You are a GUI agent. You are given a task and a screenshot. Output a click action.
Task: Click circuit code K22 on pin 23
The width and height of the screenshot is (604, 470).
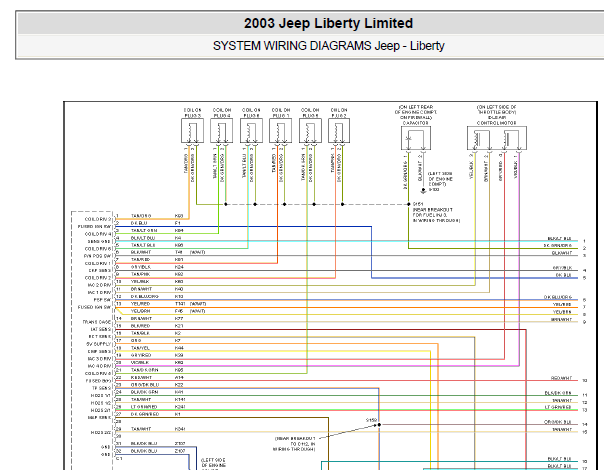point(179,385)
